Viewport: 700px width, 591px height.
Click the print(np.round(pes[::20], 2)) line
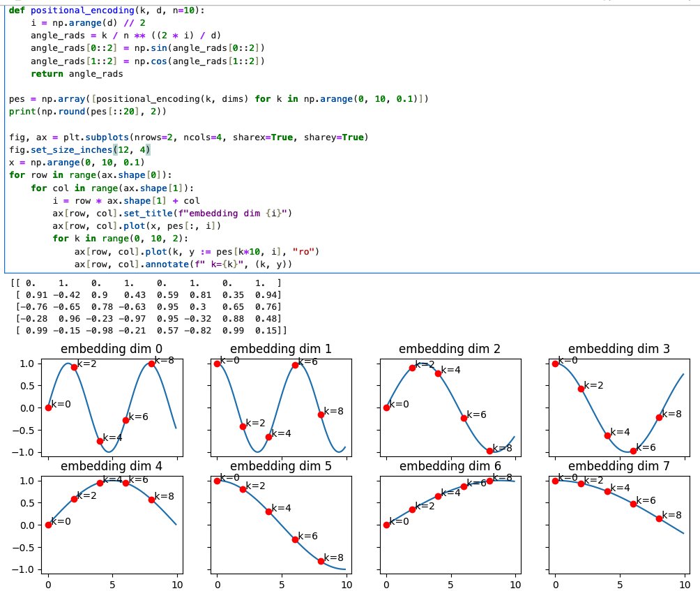(88, 111)
